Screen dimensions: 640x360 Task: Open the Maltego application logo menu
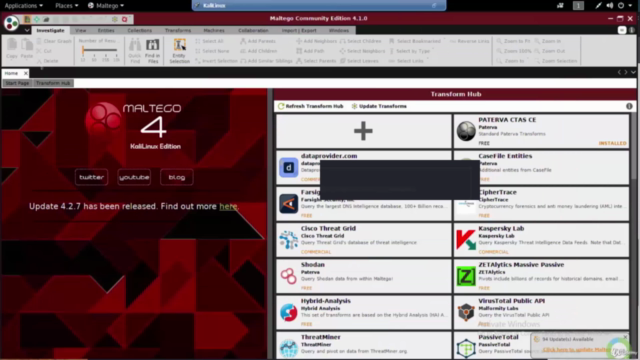point(11,23)
